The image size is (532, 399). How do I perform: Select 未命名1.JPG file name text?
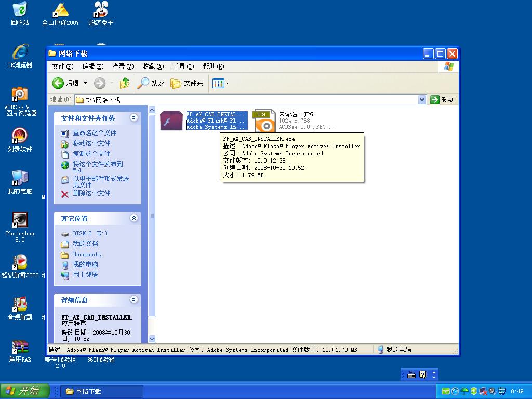296,114
